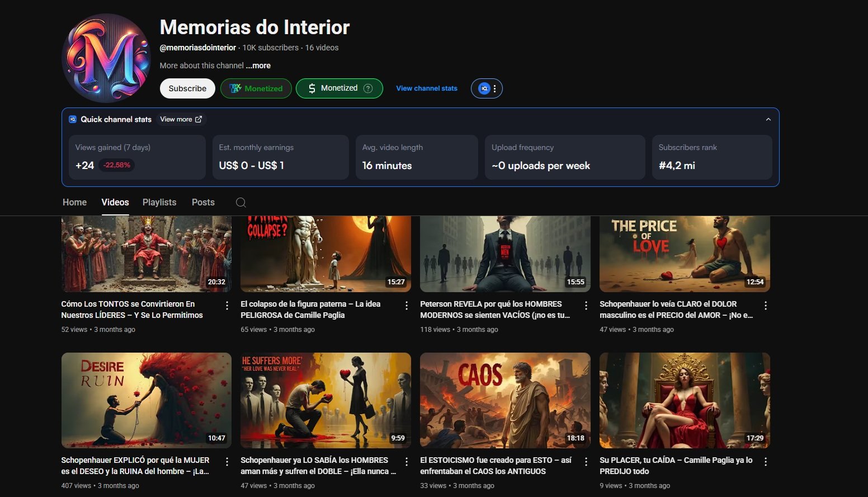Click the Est. monthly earnings card

281,157
